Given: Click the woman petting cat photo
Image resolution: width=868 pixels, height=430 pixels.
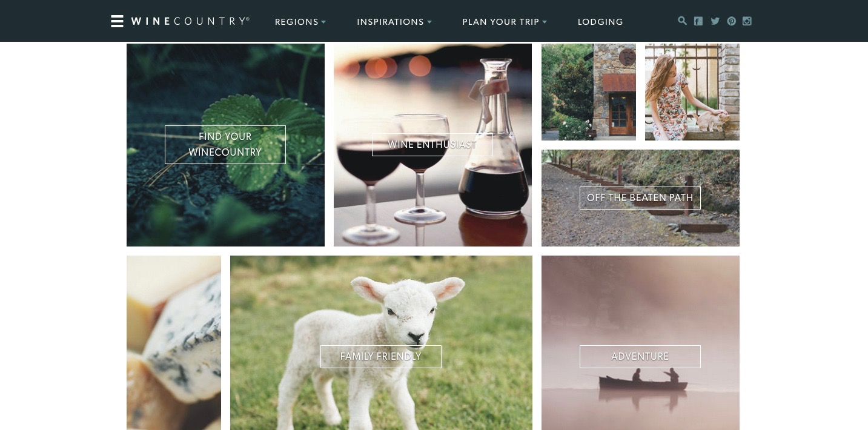Looking at the screenshot, I should [692, 92].
